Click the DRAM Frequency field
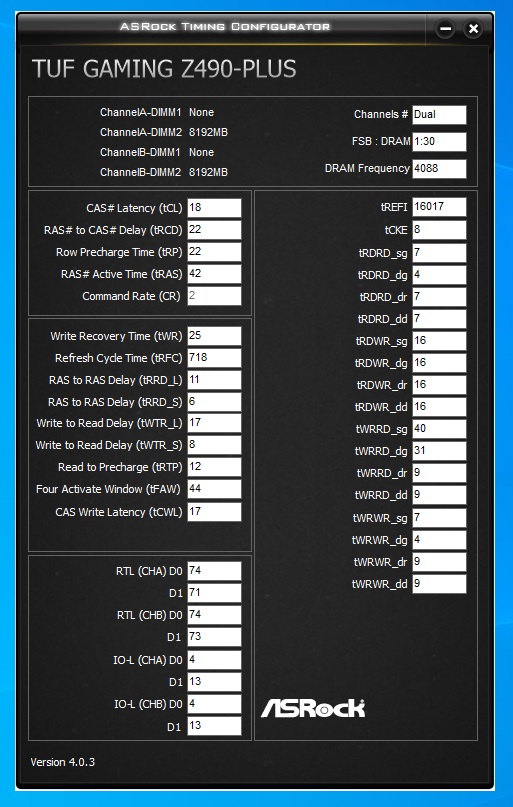Viewport: 513px width, 807px height. (439, 169)
